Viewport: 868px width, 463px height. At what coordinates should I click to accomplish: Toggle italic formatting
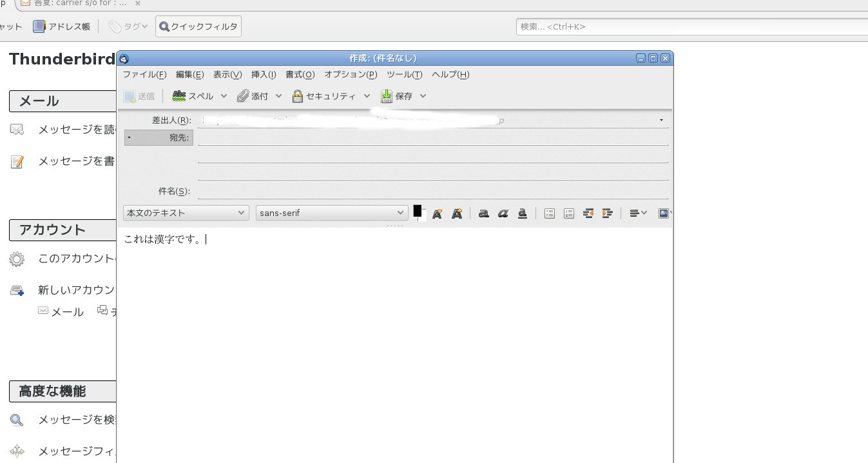(503, 213)
